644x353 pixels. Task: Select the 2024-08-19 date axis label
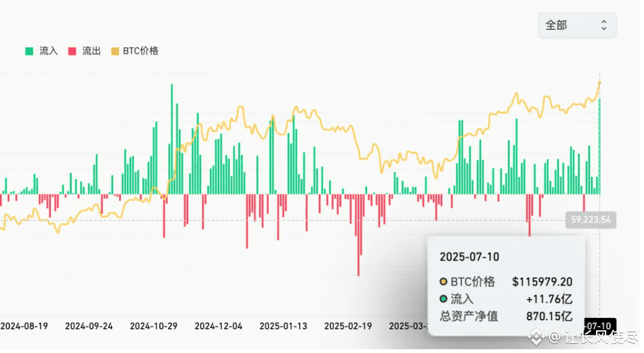(24, 326)
